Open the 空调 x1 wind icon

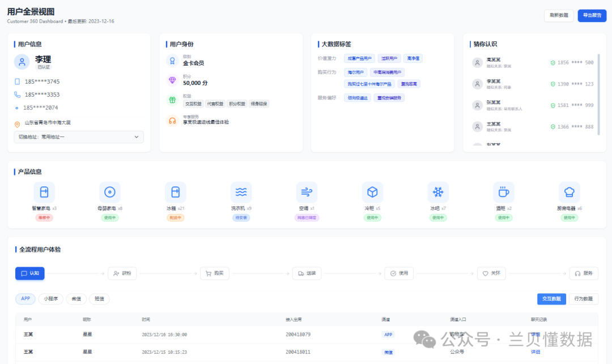pos(307,192)
